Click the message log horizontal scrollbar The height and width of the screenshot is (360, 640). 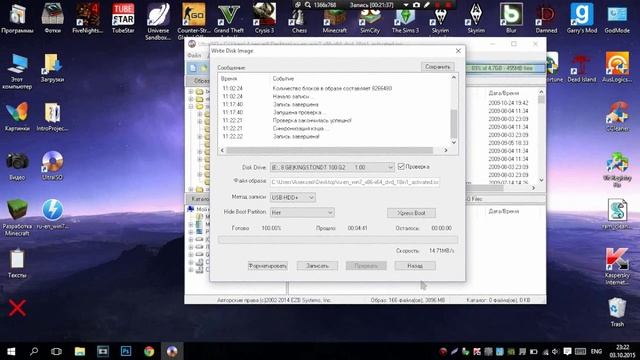(334, 150)
